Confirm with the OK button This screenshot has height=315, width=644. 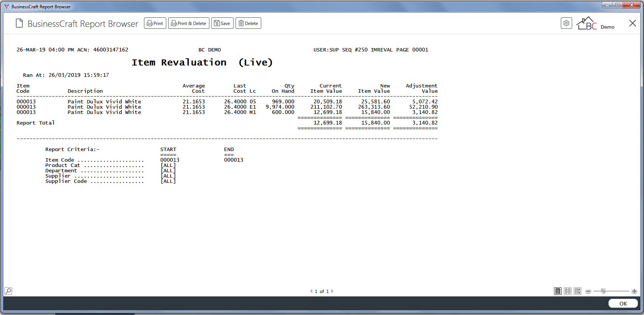[x=623, y=304]
